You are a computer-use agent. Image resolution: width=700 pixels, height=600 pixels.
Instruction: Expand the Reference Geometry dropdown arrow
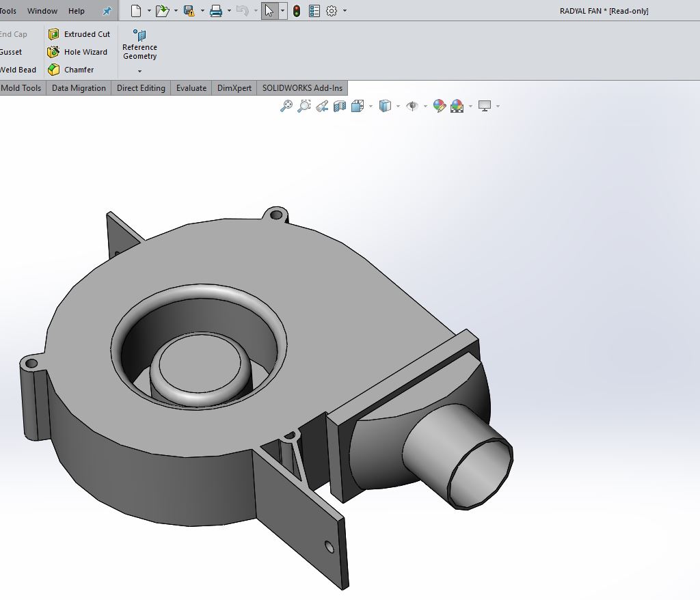click(139, 71)
